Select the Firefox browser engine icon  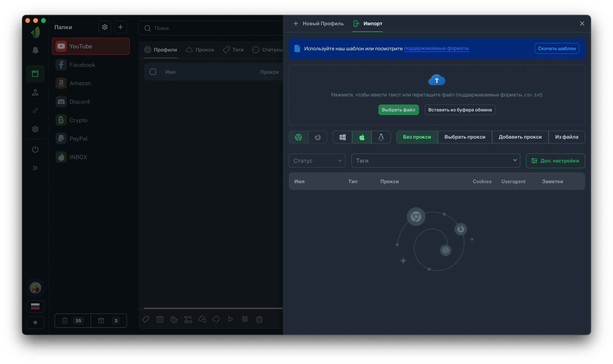point(318,137)
